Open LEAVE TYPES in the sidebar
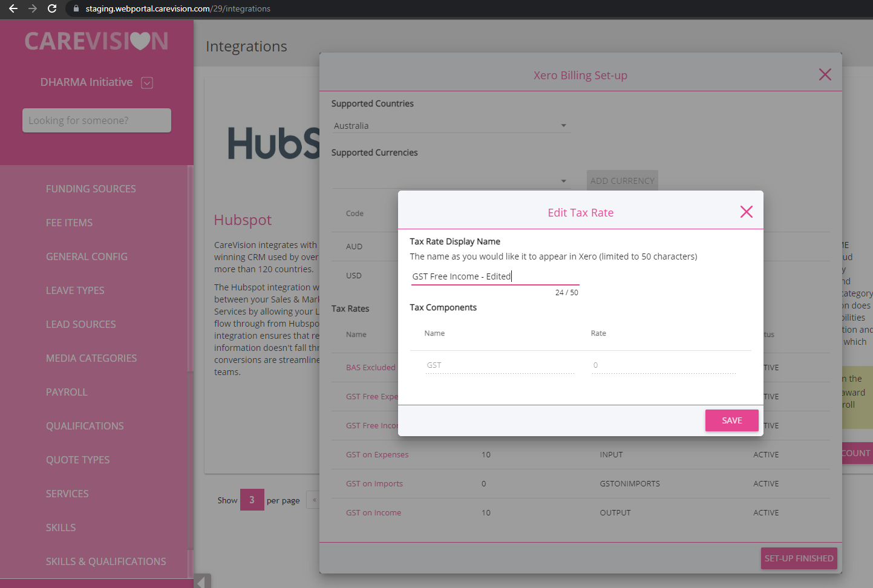Viewport: 873px width, 588px height. pyautogui.click(x=75, y=290)
